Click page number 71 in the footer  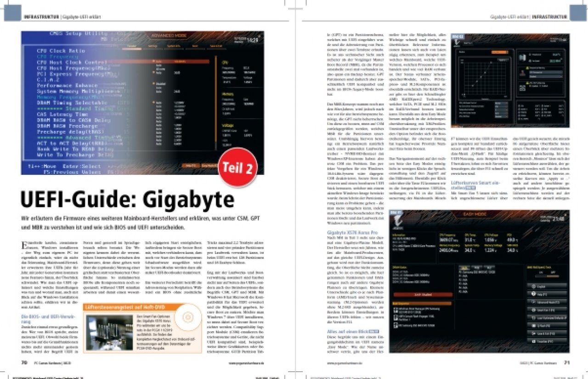(566, 362)
